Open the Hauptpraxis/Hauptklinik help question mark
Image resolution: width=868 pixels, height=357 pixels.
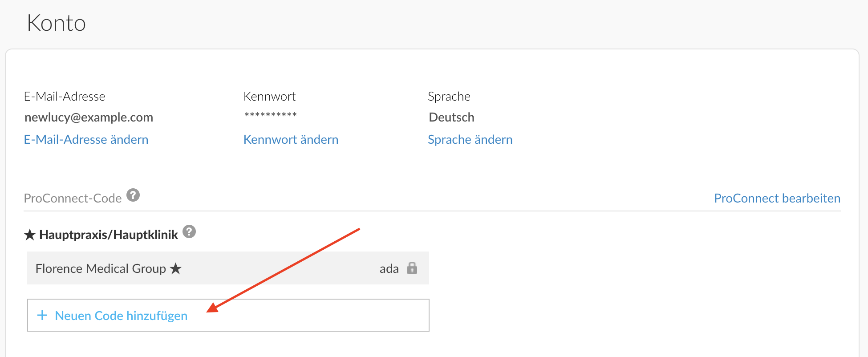pyautogui.click(x=189, y=231)
